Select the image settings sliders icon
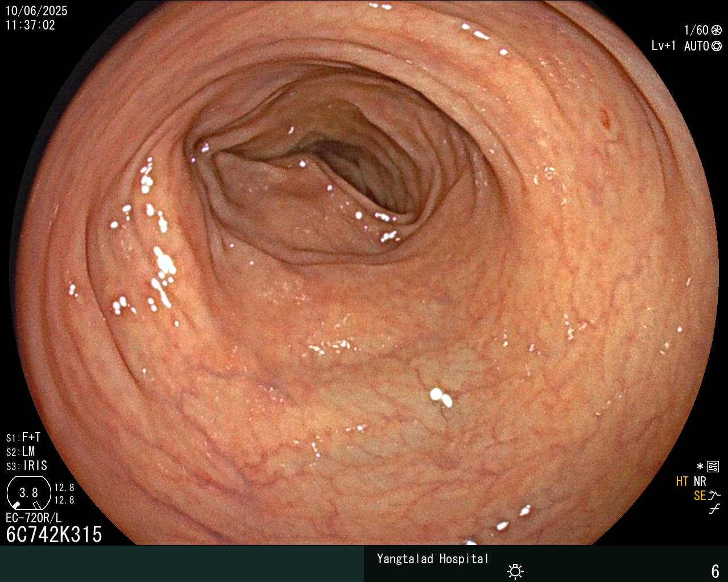 click(x=713, y=467)
